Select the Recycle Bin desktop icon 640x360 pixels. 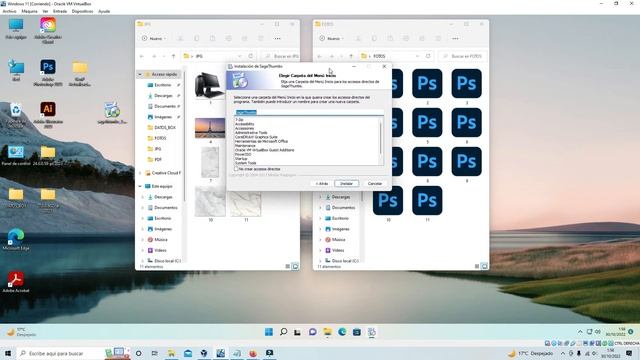click(16, 115)
